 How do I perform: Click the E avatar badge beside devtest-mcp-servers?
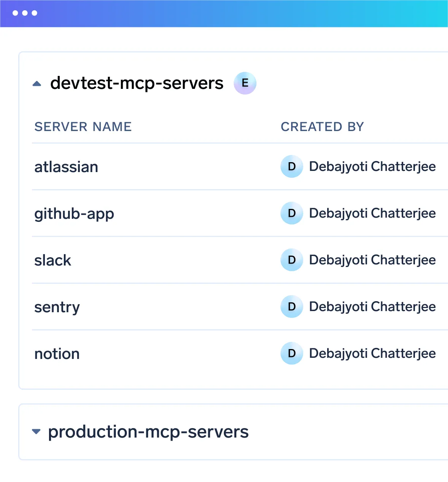coord(245,83)
